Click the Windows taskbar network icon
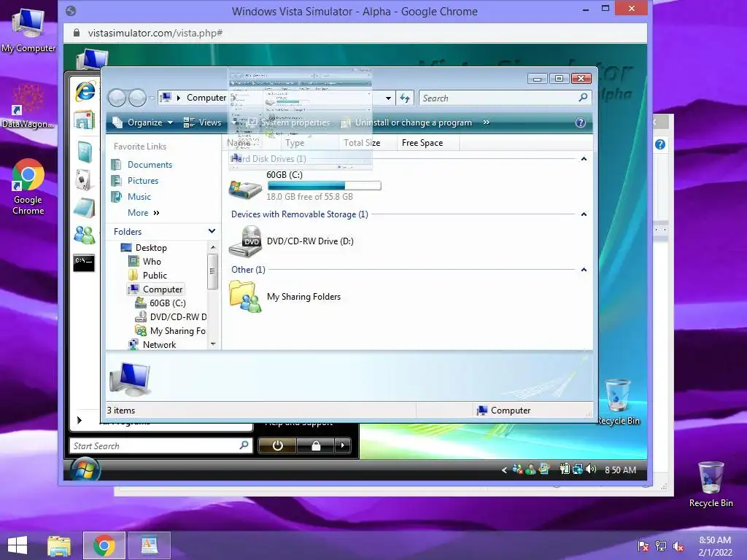 [661, 546]
